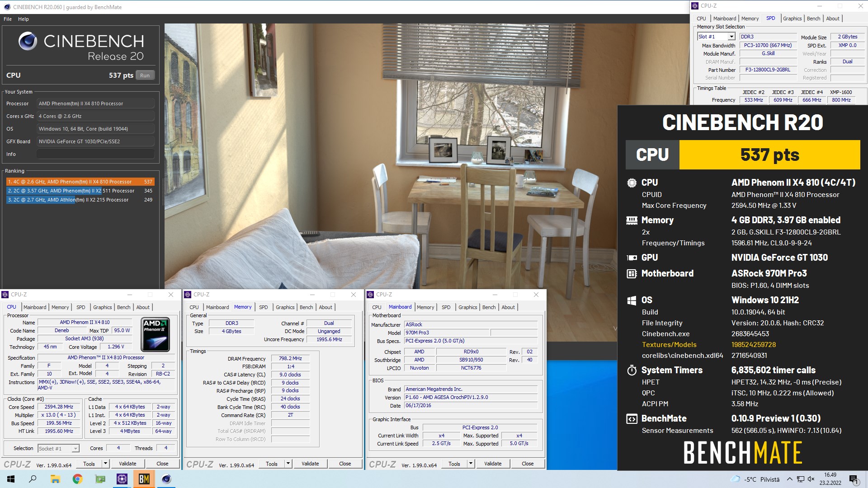The height and width of the screenshot is (488, 868).
Task: Select Graphics tab in CPU-Z Mainboard window
Action: (467, 307)
